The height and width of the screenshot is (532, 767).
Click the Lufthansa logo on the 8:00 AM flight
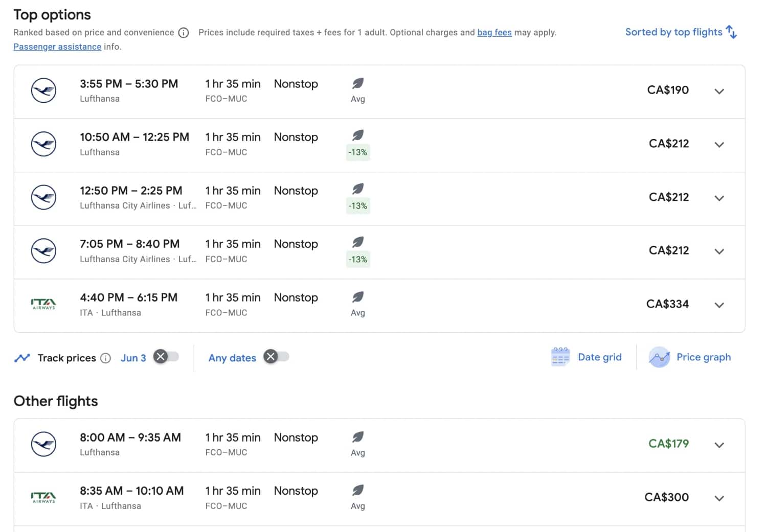(43, 445)
